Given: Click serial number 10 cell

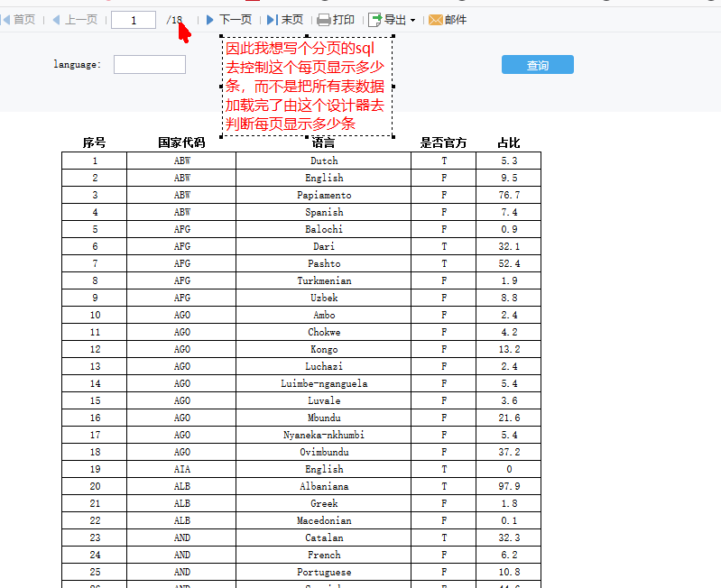Looking at the screenshot, I should tap(95, 315).
